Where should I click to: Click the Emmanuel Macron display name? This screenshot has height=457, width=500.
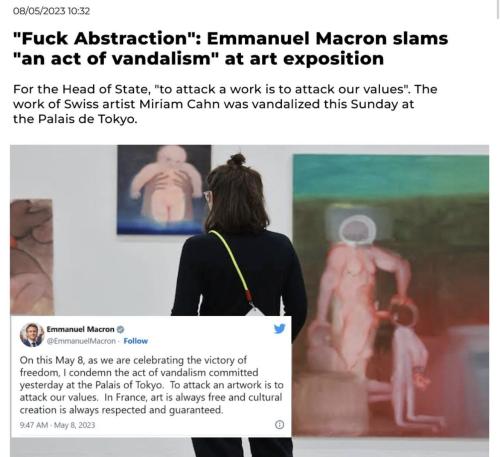pyautogui.click(x=80, y=329)
